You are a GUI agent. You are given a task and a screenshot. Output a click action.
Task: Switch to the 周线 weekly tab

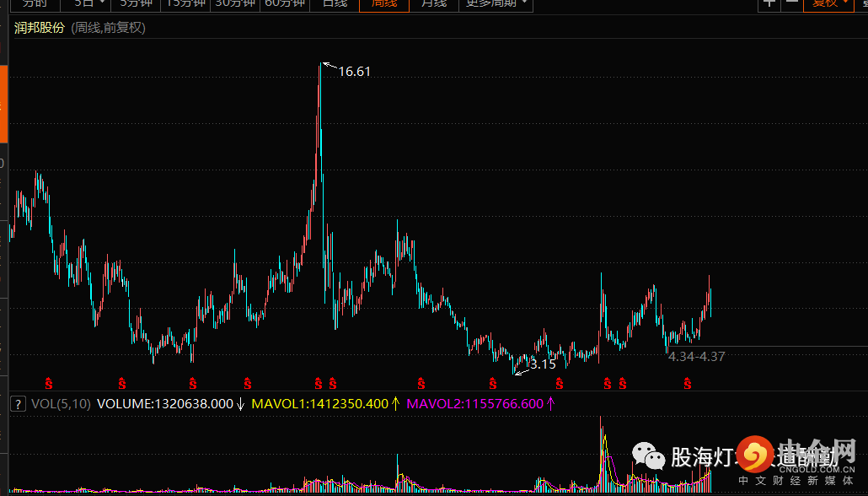(384, 4)
